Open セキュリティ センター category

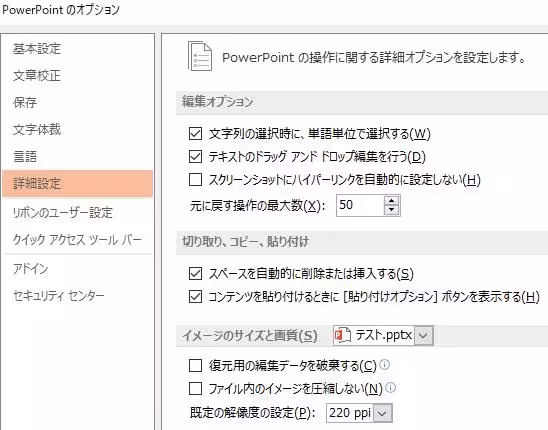point(58,296)
